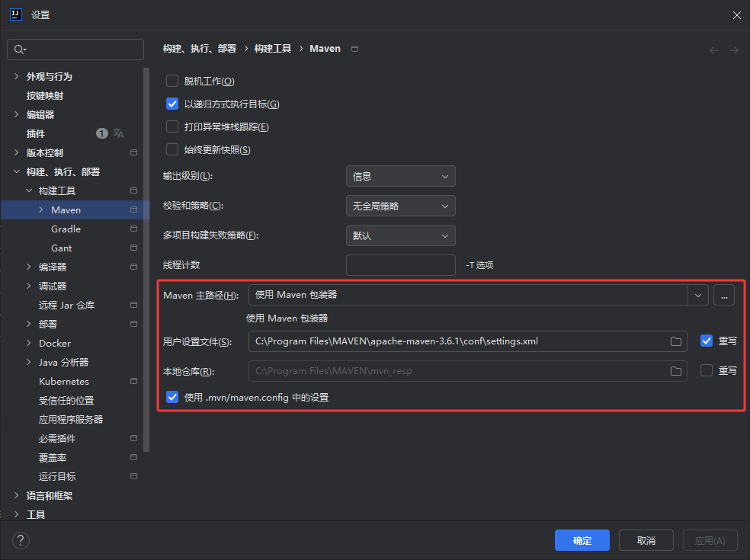Open Kubernetes settings page
Image resolution: width=750 pixels, height=560 pixels.
pos(64,382)
